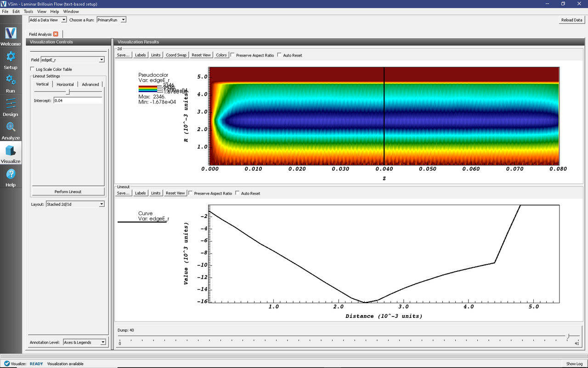Viewport: 588px width, 368px height.
Task: Close the Field Analysis tab
Action: 56,34
